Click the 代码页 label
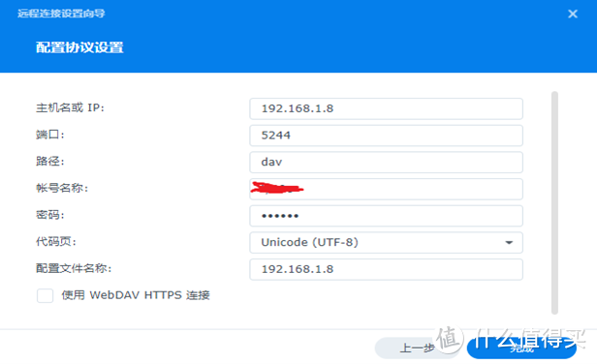 point(56,241)
